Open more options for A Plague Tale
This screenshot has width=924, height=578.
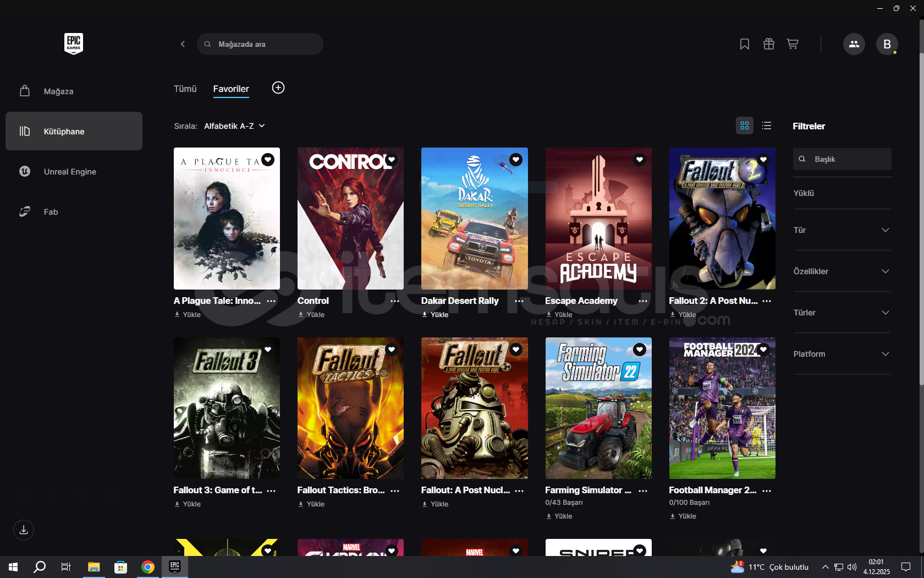(271, 301)
